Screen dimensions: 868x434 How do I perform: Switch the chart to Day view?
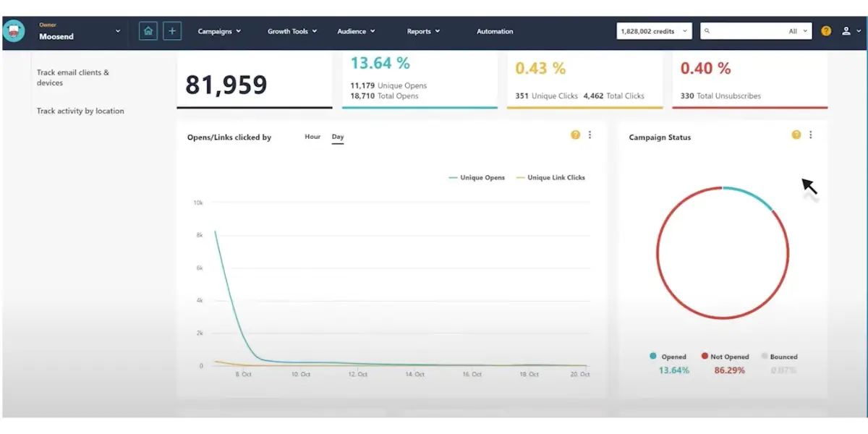338,137
